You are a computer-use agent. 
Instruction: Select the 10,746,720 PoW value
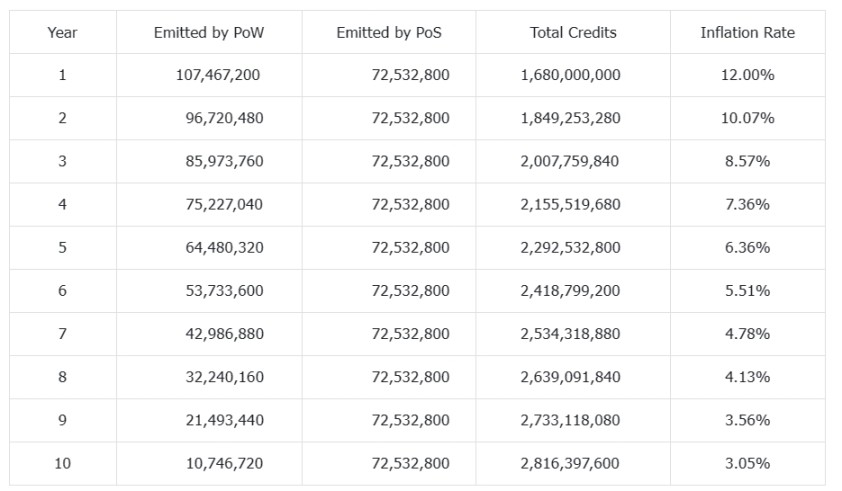[224, 463]
